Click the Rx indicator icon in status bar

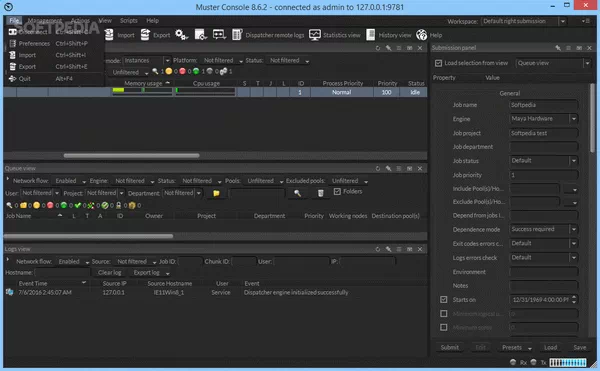click(513, 362)
